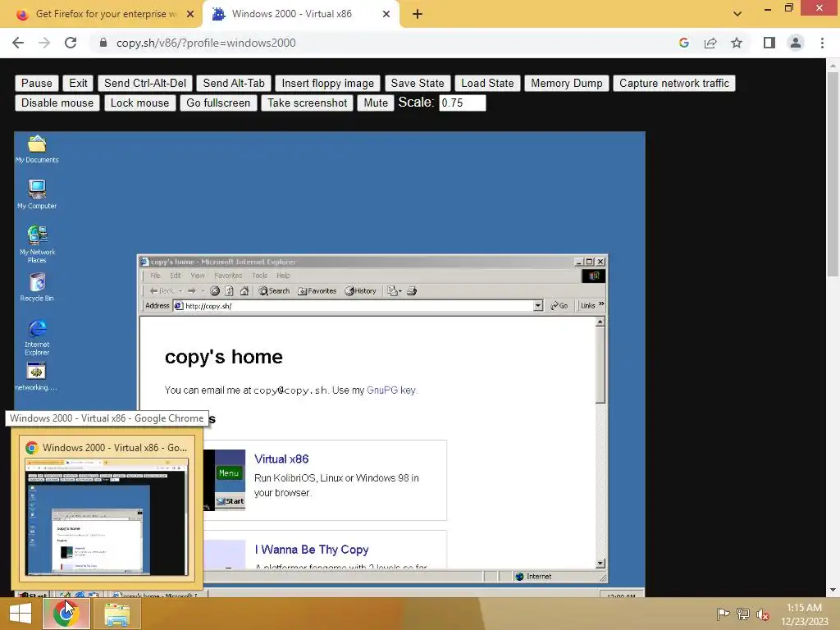Open IE Edit menu
Image resolution: width=840 pixels, height=630 pixels.
click(176, 276)
